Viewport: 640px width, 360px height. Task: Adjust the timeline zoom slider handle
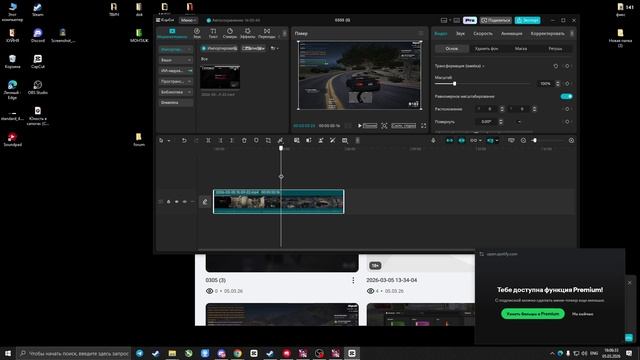pyautogui.click(x=534, y=140)
